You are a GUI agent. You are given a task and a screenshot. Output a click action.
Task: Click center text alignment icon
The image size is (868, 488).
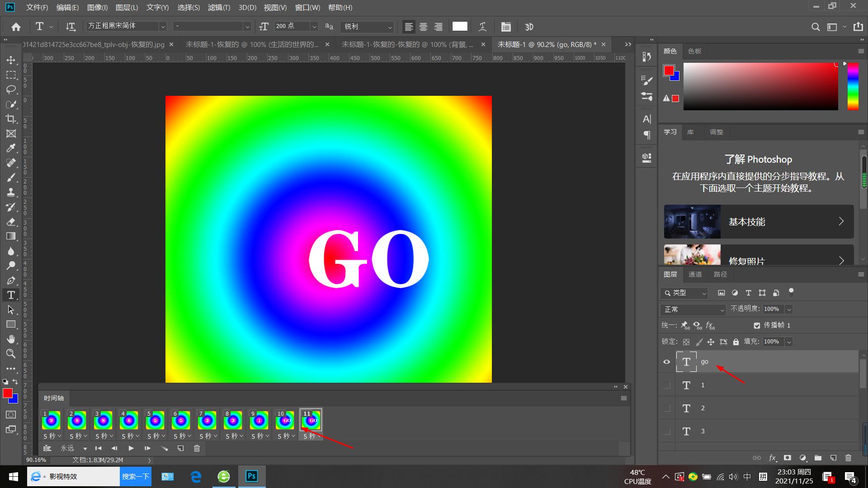point(423,27)
